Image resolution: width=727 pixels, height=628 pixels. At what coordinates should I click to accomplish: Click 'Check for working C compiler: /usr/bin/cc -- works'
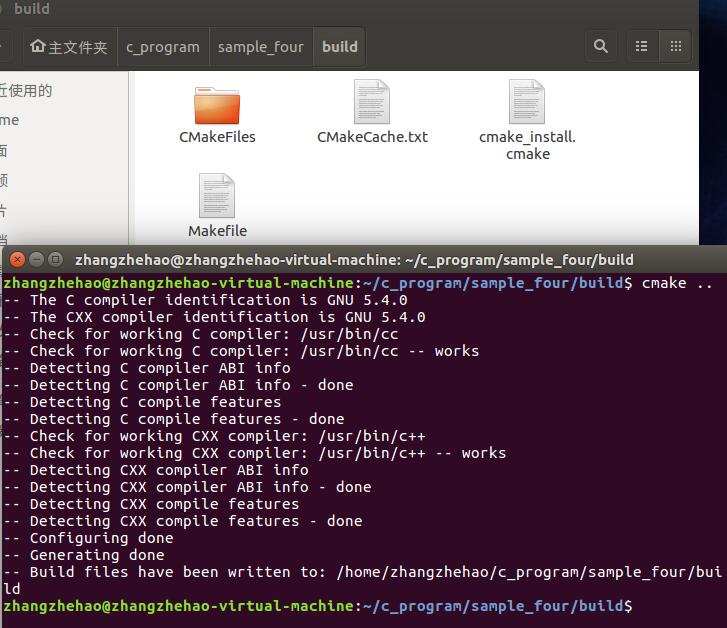coord(241,351)
